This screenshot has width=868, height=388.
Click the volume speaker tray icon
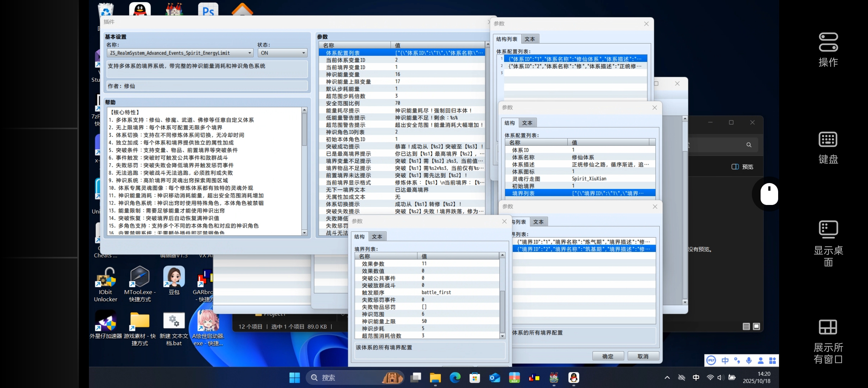click(721, 378)
